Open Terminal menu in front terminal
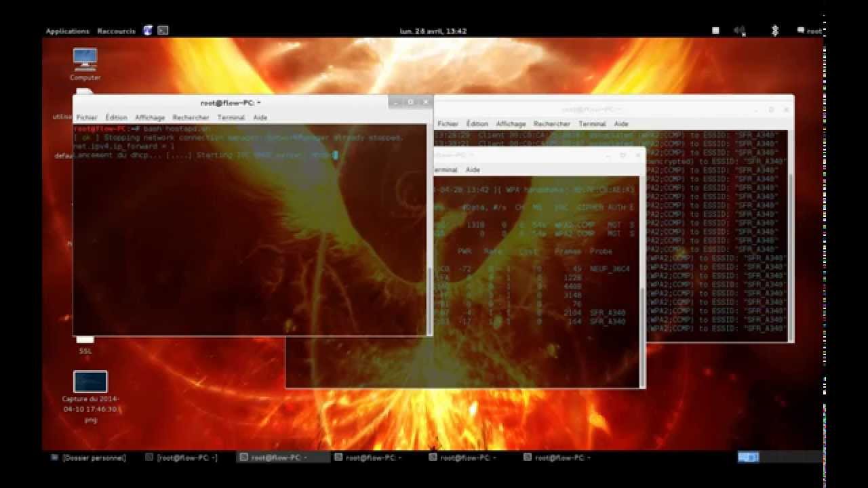 (x=231, y=117)
